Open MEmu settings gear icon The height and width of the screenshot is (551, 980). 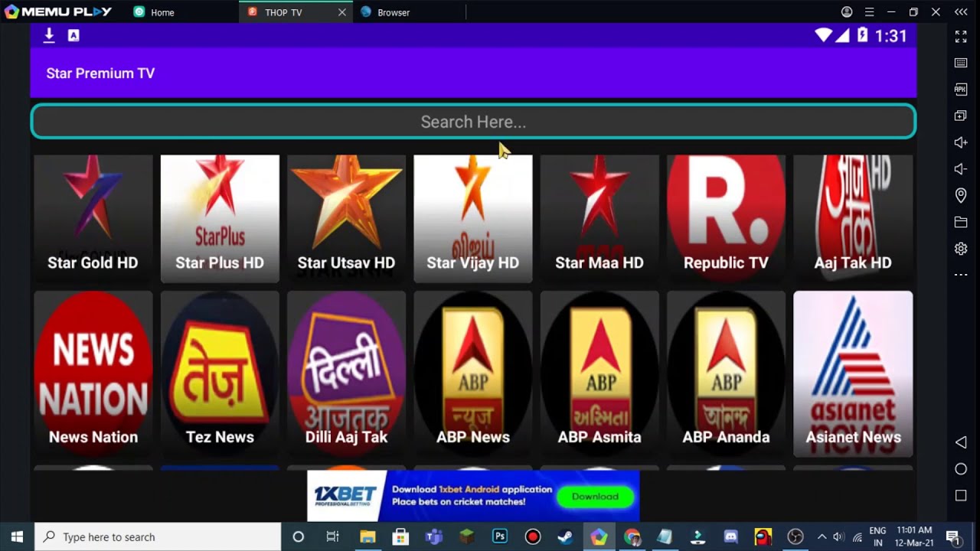click(x=961, y=249)
